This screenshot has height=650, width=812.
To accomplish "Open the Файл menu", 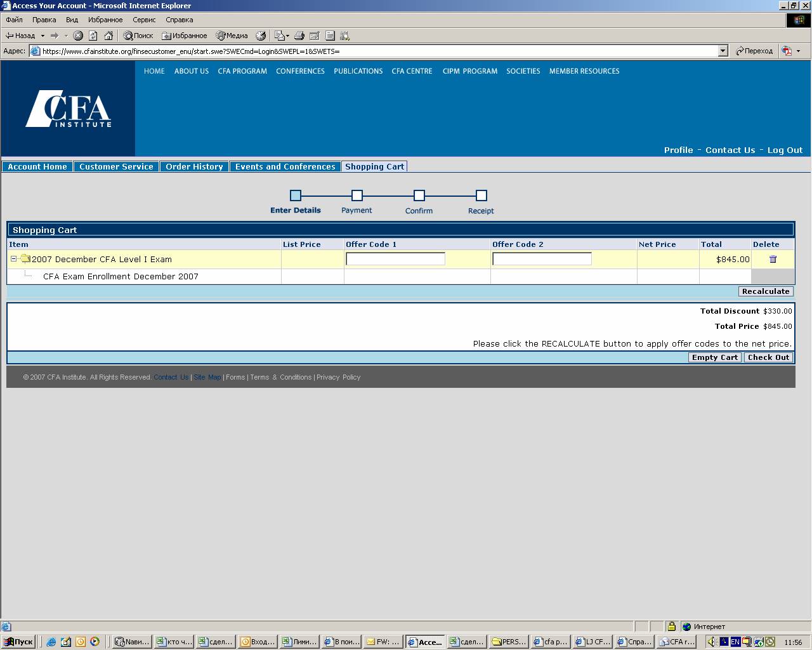I will [14, 20].
